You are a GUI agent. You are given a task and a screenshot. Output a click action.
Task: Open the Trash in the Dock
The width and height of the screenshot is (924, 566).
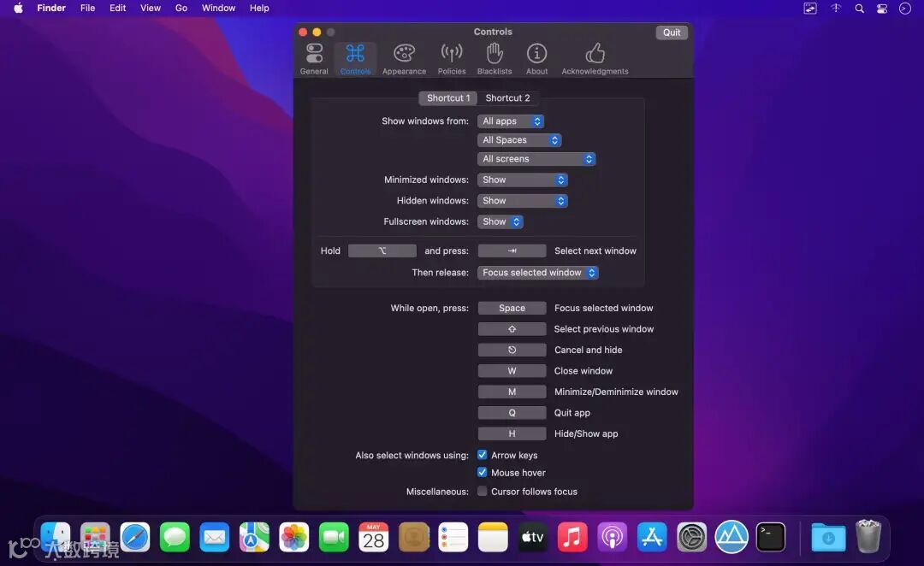click(x=868, y=536)
